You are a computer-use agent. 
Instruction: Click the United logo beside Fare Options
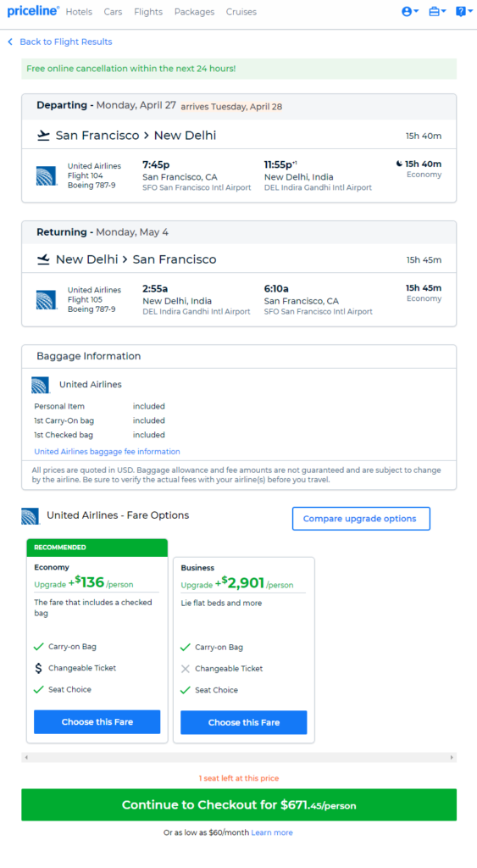pyautogui.click(x=31, y=516)
